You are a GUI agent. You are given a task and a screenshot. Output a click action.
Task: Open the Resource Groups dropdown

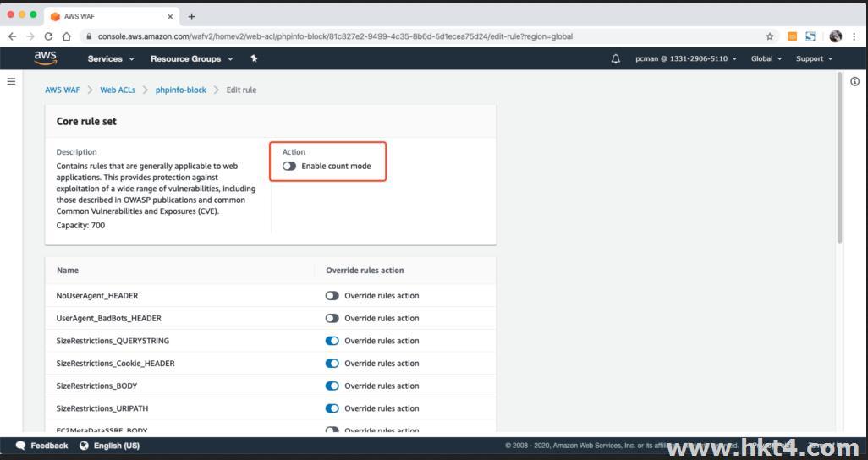(x=191, y=58)
